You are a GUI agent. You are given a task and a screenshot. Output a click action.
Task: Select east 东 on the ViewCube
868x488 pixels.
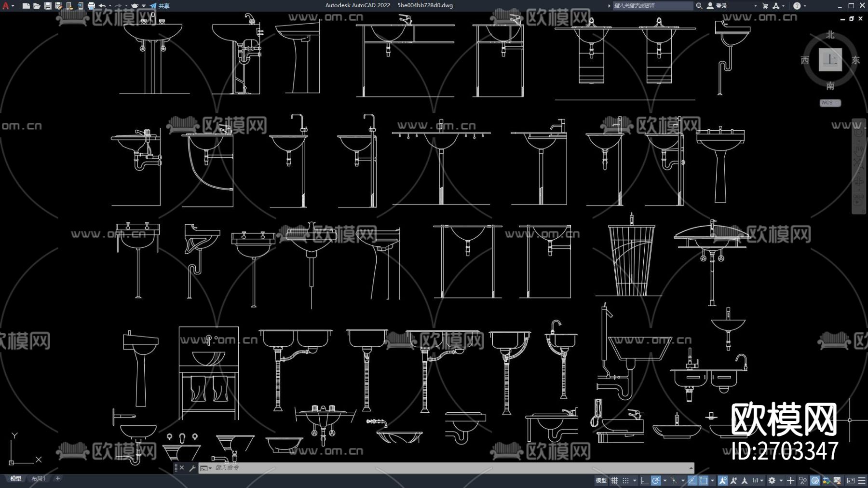[x=855, y=60]
